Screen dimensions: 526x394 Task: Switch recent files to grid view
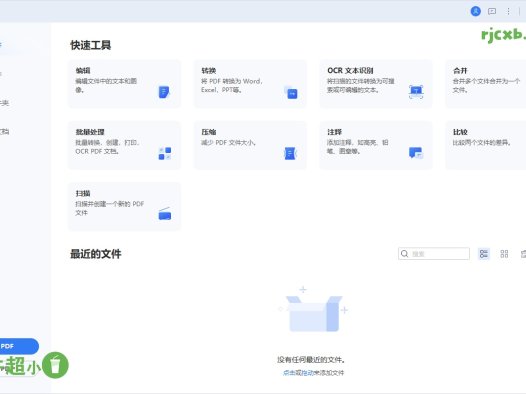[x=504, y=254]
